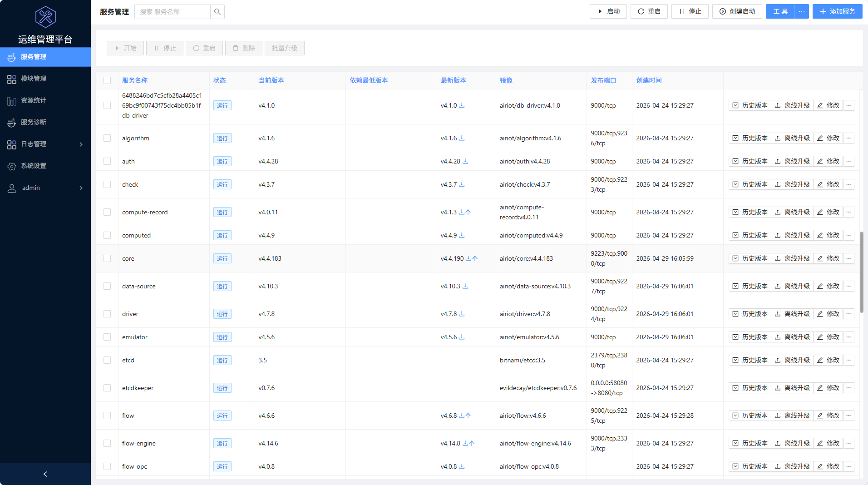The image size is (868, 485).
Task: Open more actions for the core row
Action: coord(849,258)
